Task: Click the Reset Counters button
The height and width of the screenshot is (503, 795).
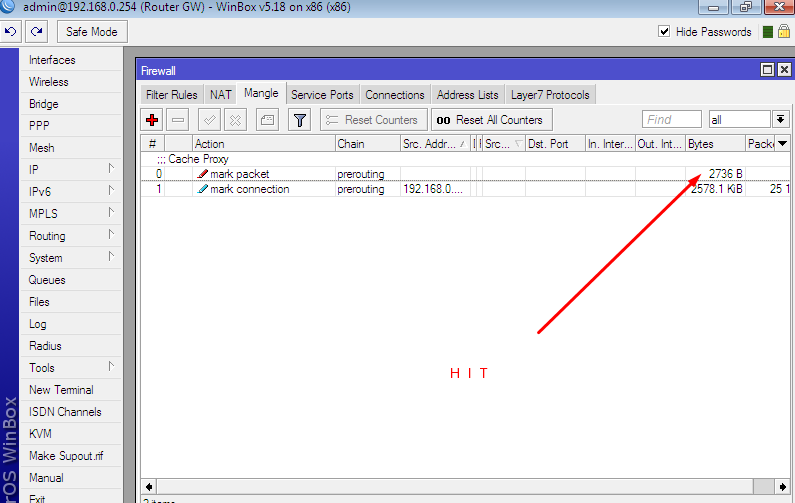Action: pyautogui.click(x=374, y=120)
